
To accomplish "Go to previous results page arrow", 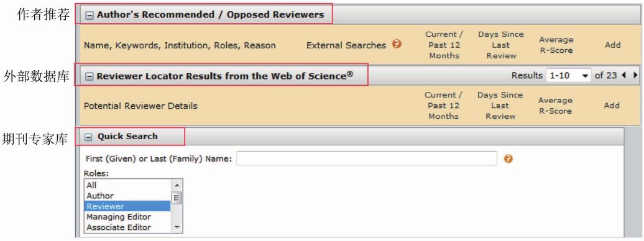I will click(x=624, y=75).
